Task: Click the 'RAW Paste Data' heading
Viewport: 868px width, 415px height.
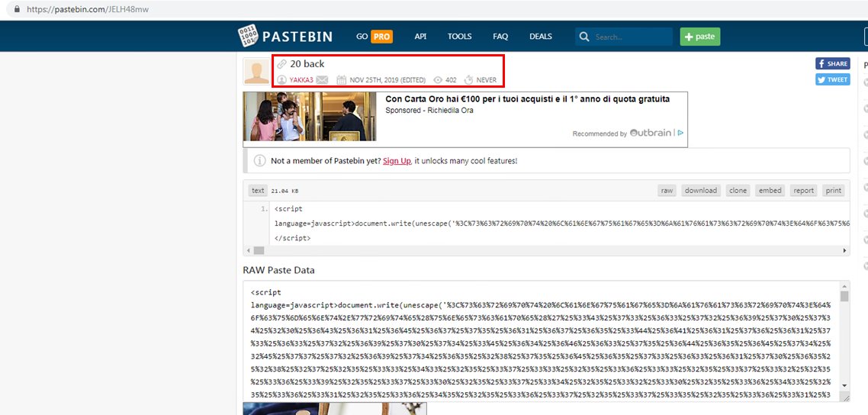Action: coord(279,270)
